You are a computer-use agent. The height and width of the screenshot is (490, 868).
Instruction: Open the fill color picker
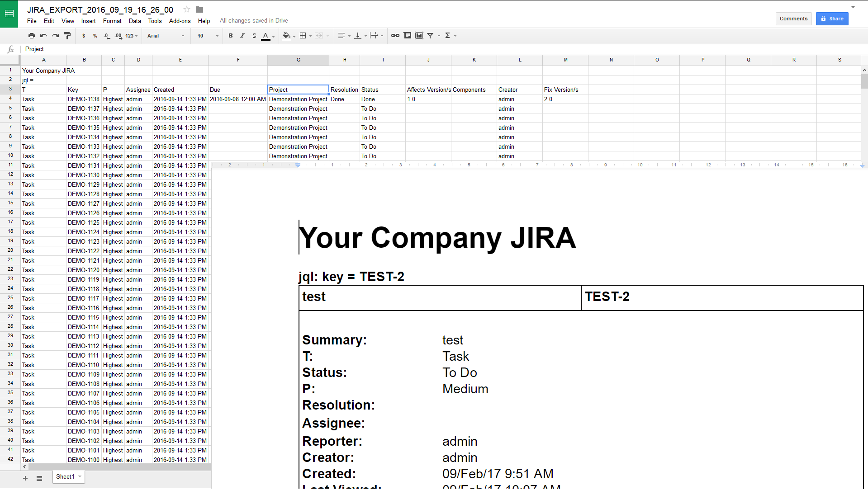pyautogui.click(x=287, y=36)
